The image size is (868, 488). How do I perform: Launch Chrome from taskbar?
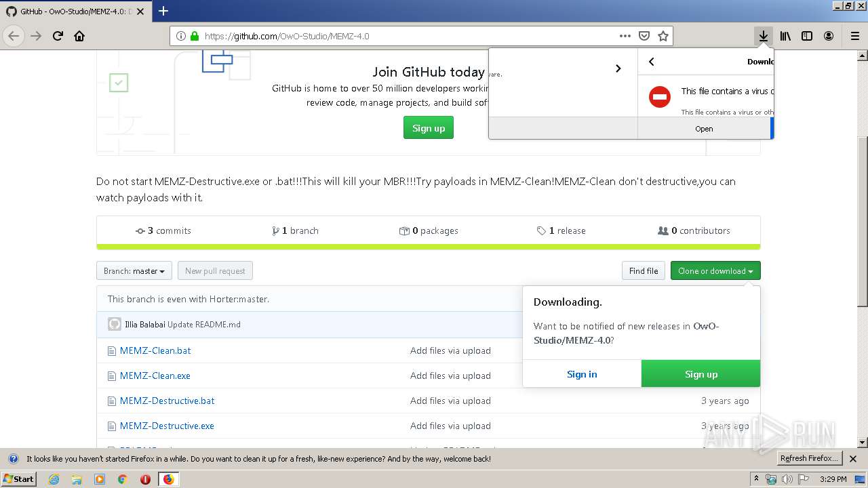click(122, 479)
